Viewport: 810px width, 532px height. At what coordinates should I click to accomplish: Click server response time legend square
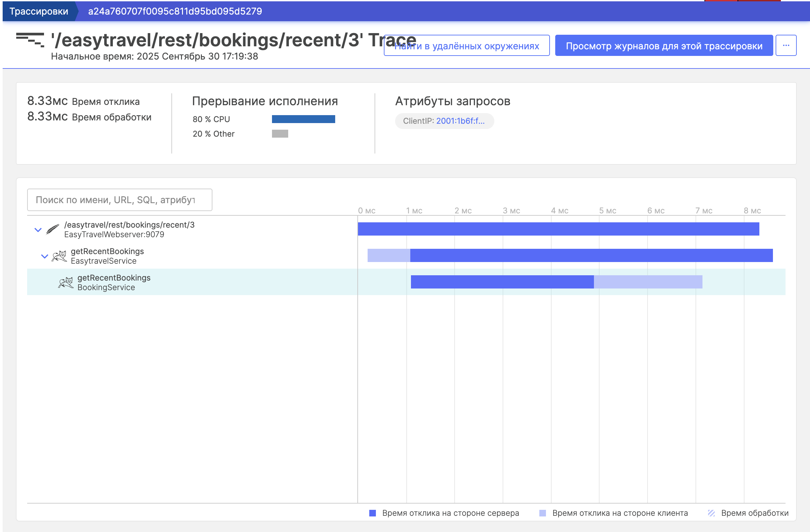coord(372,513)
